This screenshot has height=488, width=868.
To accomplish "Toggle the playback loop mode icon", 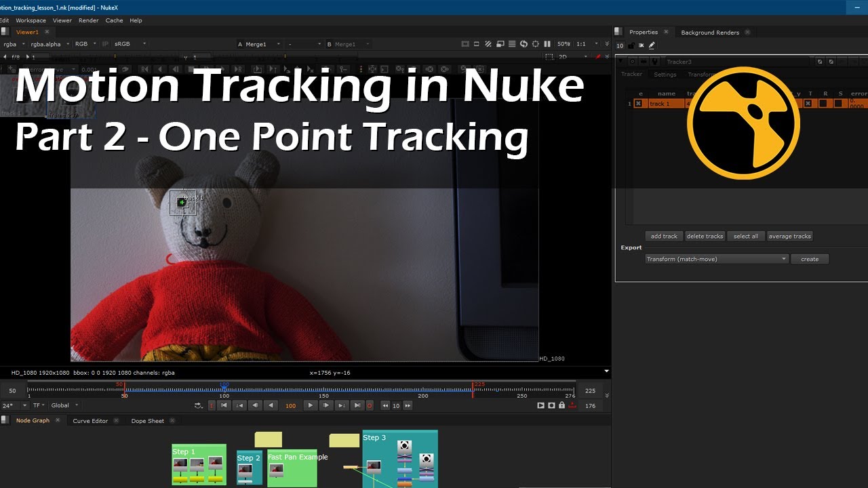I will 198,405.
